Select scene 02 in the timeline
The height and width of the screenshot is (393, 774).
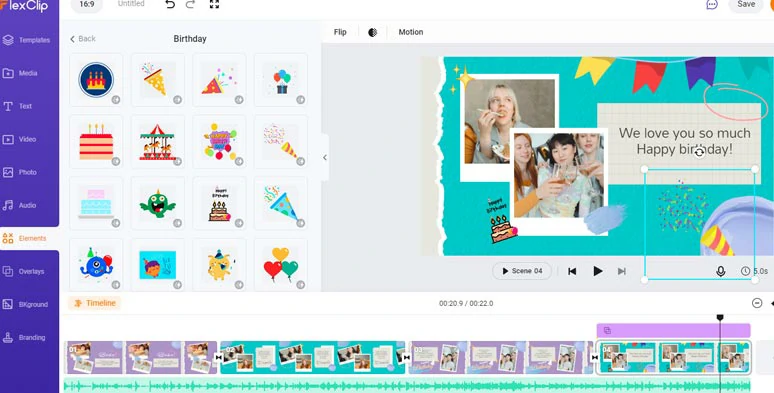click(312, 357)
